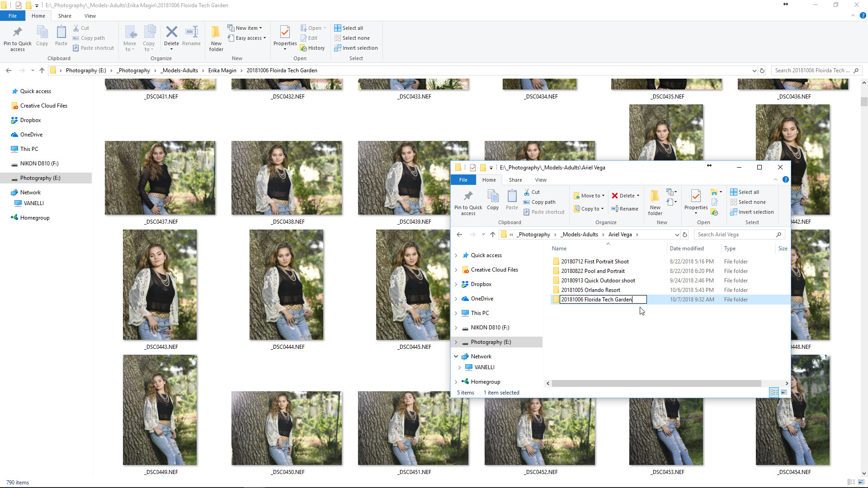Viewport: 868px width, 488px height.
Task: Open the Share tab in main window
Action: [x=65, y=16]
